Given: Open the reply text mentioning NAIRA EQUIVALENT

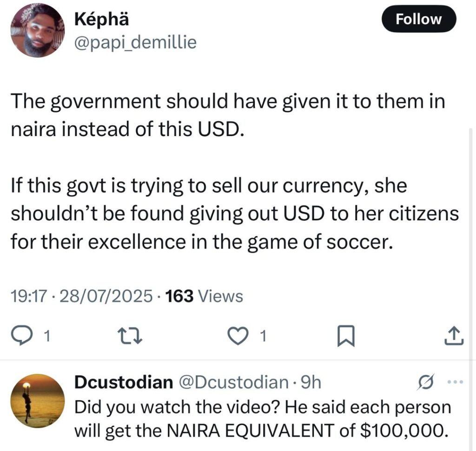Looking at the screenshot, I should [263, 418].
